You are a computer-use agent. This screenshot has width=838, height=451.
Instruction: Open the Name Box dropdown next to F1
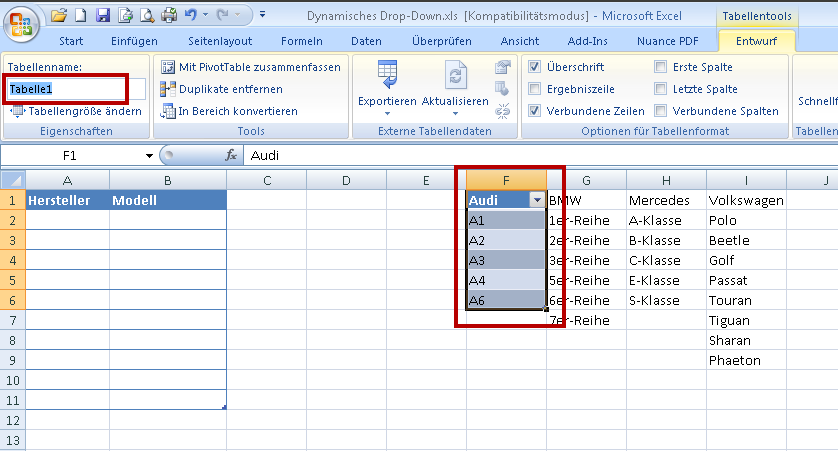(x=149, y=155)
